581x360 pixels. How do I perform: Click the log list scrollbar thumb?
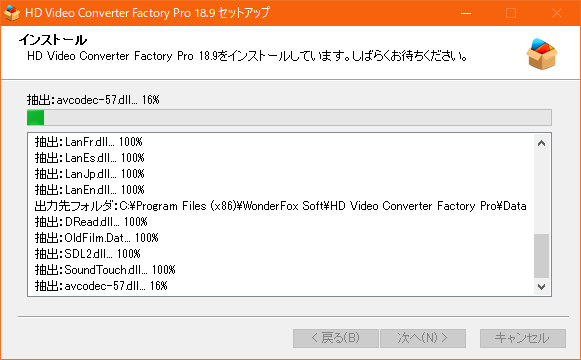(541, 256)
